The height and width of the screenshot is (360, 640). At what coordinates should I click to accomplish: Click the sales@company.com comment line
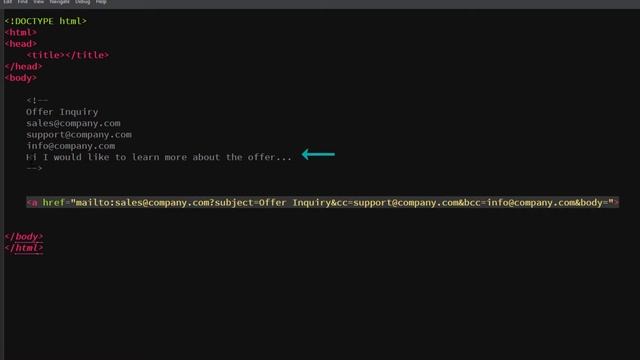[73, 123]
